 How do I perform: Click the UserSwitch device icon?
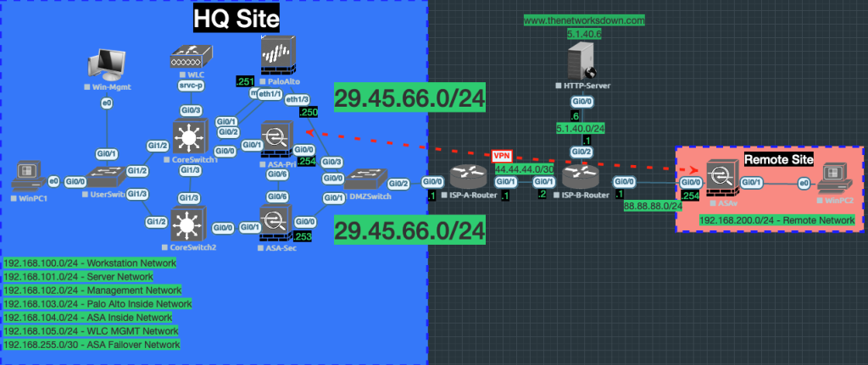108,176
